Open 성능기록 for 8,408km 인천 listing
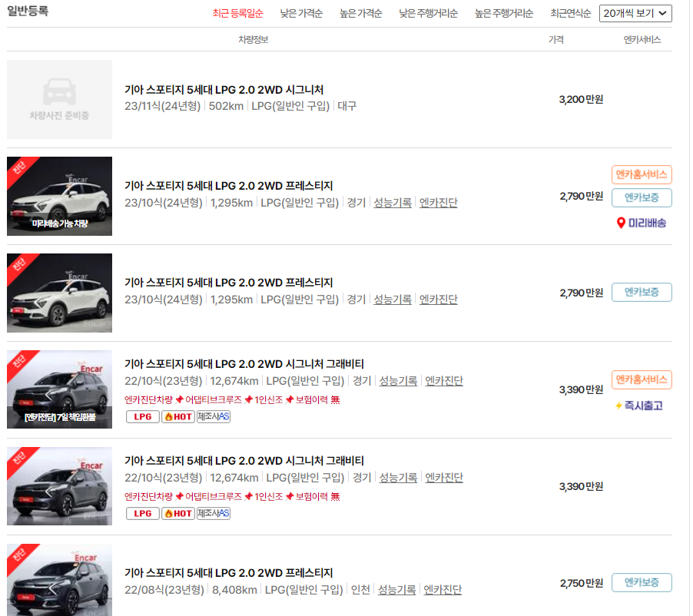 click(x=397, y=590)
